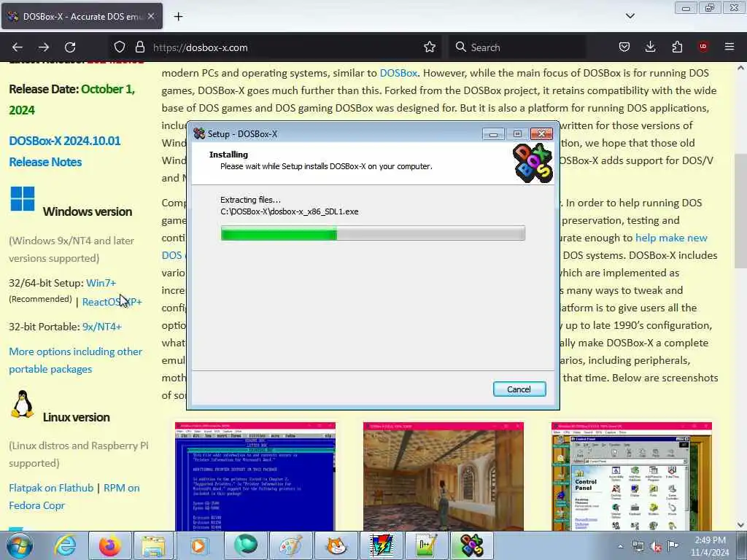Cancel the DOSBox-X installation
The width and height of the screenshot is (747, 560).
click(x=519, y=389)
